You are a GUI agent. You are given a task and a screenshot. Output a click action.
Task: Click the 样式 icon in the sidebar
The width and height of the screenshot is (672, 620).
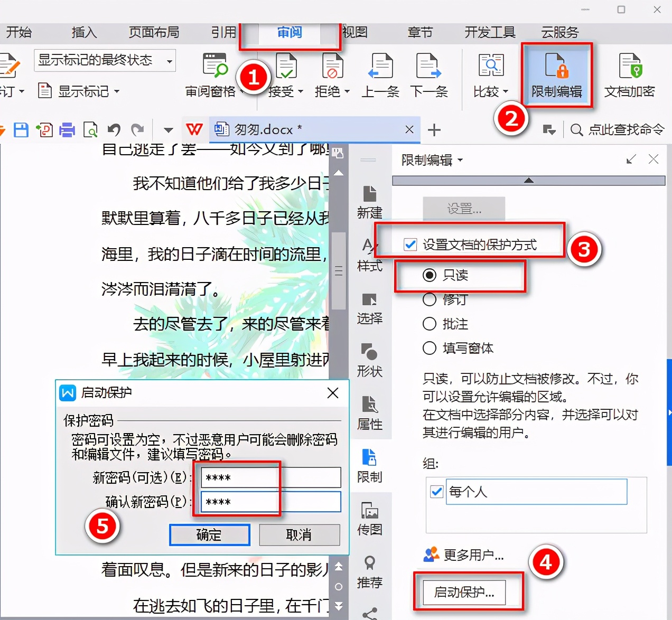click(x=369, y=253)
